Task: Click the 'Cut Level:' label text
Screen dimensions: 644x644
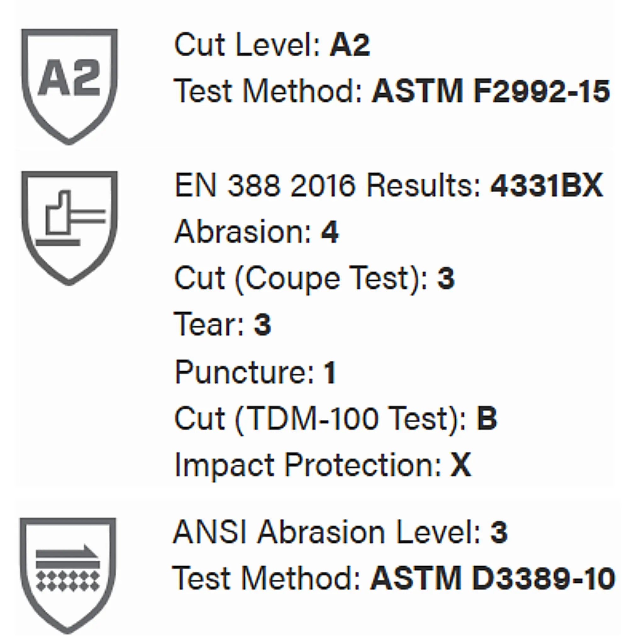Action: [247, 45]
